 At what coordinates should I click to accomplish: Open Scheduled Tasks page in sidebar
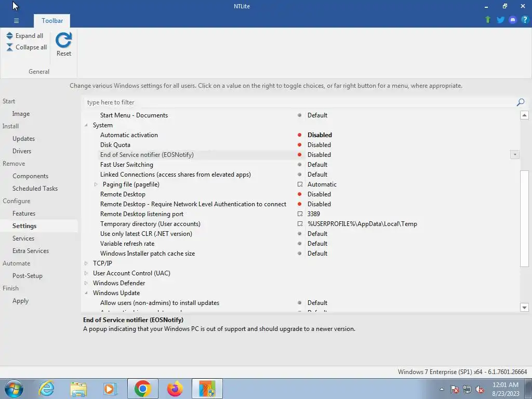pyautogui.click(x=35, y=188)
